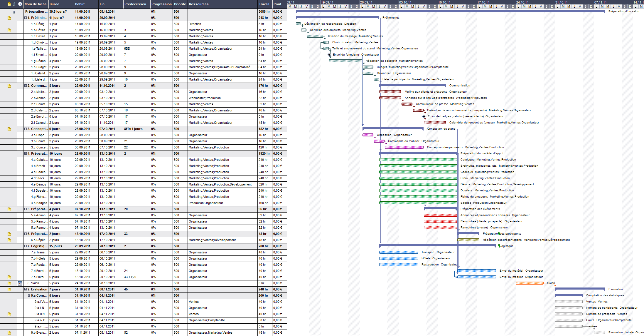Open the note icon for 6. Préparat... row
Screen dimensions: 644x336
[9, 234]
